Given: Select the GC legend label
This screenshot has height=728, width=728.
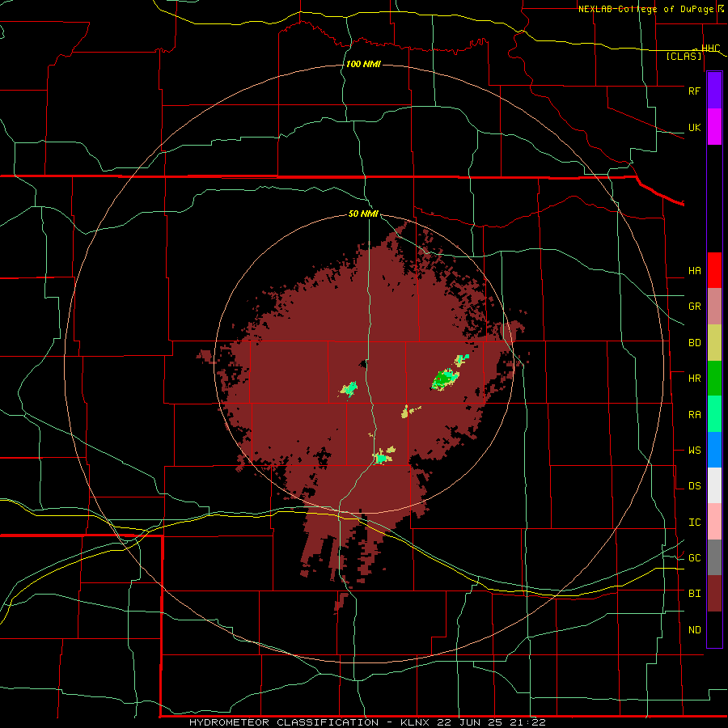Looking at the screenshot, I should coord(694,557).
